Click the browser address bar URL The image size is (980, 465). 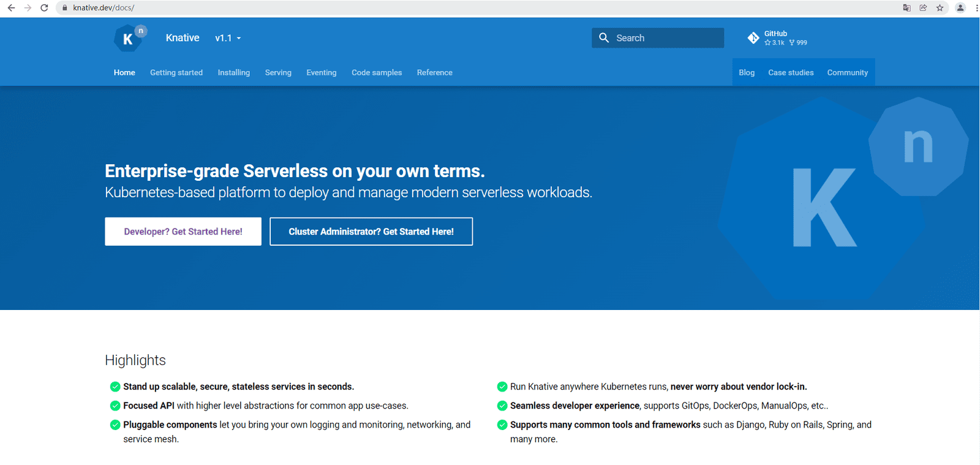[x=104, y=8]
